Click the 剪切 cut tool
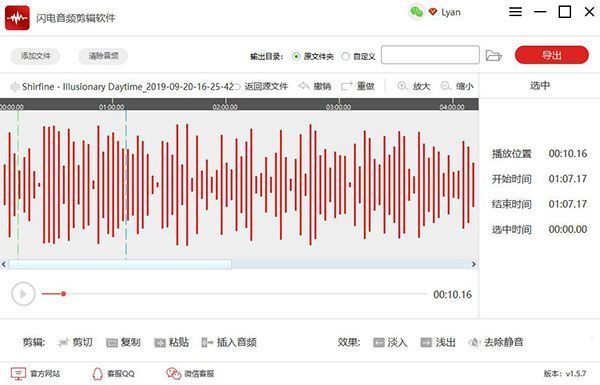The image size is (600, 385). pyautogui.click(x=75, y=342)
